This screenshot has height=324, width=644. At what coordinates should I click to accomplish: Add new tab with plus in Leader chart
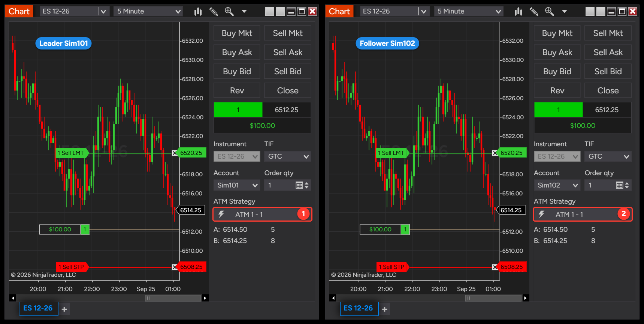[x=64, y=309]
